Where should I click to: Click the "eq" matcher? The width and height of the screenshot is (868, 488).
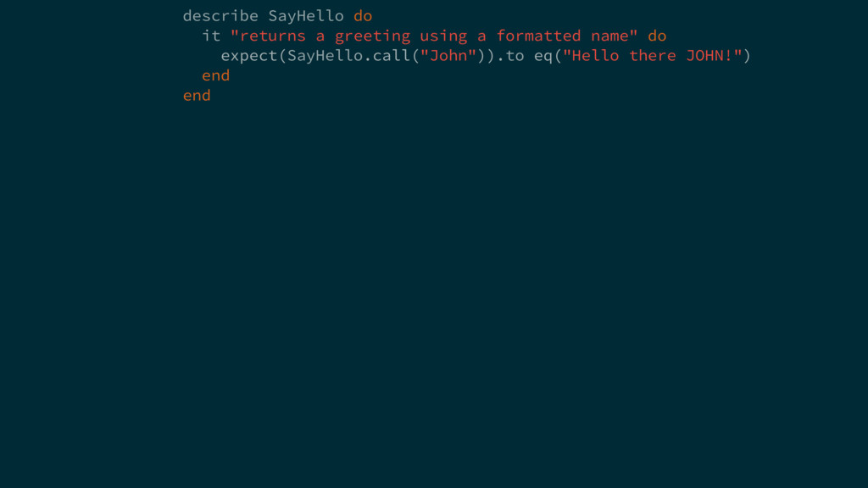[x=543, y=56]
